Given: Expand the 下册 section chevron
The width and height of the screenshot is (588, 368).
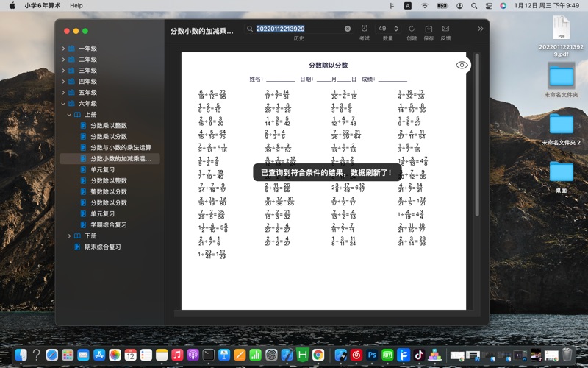Looking at the screenshot, I should [x=69, y=236].
